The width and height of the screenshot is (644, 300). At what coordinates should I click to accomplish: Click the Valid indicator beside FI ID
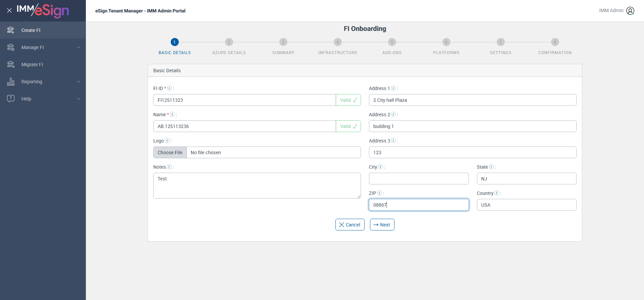tap(348, 100)
